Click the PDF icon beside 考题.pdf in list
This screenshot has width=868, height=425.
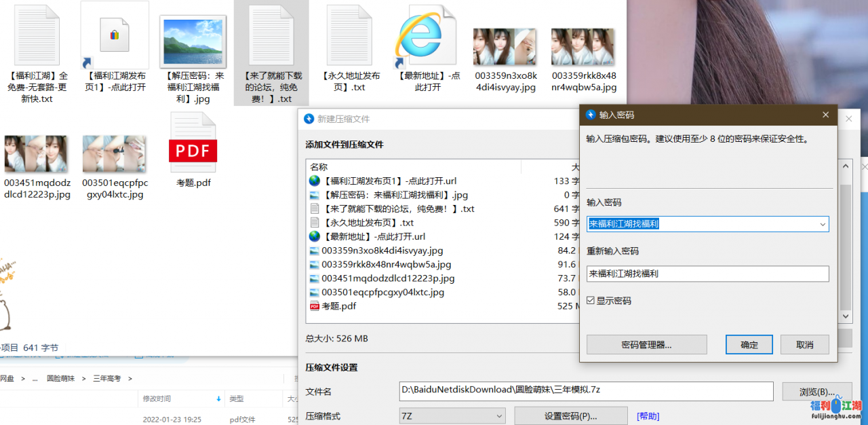314,306
